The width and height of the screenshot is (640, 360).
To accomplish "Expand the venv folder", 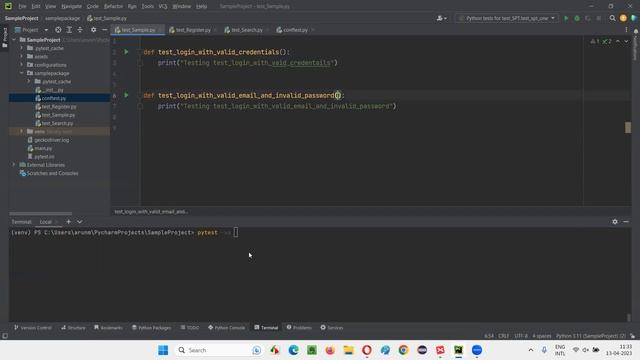I will [x=22, y=131].
